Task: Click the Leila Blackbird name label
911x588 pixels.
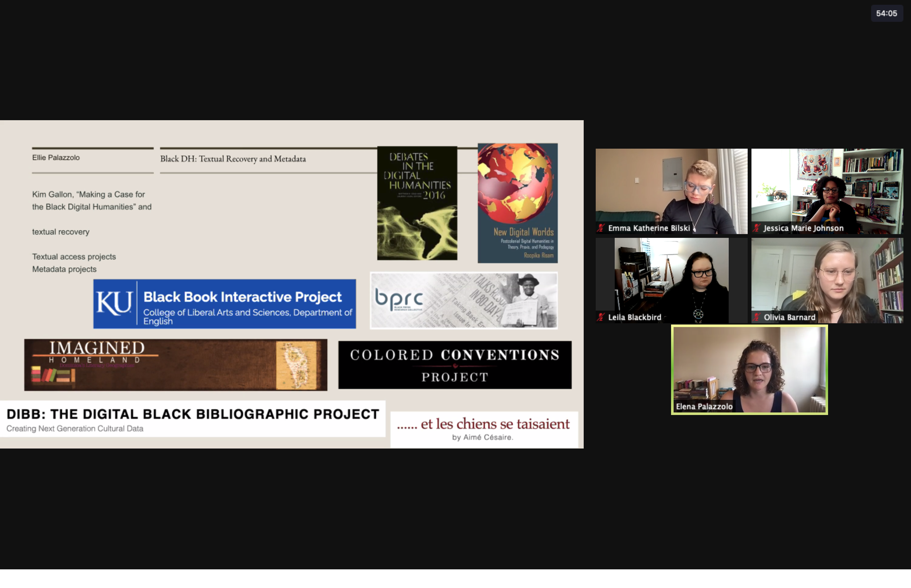Action: pos(635,317)
